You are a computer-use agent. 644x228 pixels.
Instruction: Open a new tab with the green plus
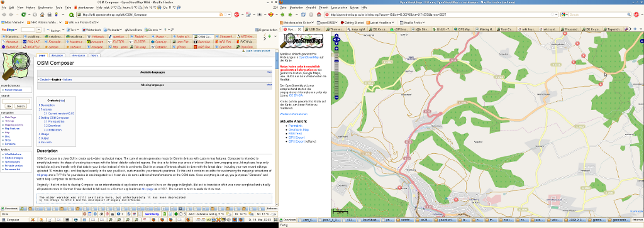[269, 36]
